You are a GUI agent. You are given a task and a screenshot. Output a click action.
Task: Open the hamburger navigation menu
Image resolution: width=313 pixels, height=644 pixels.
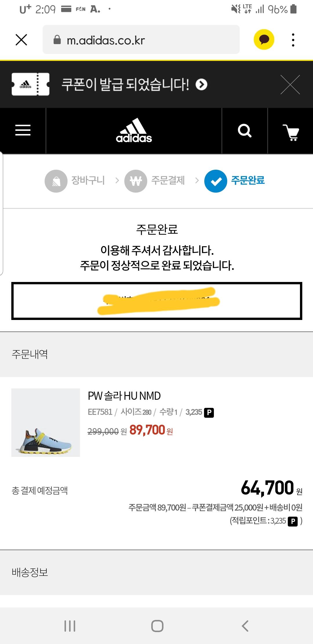tap(23, 130)
